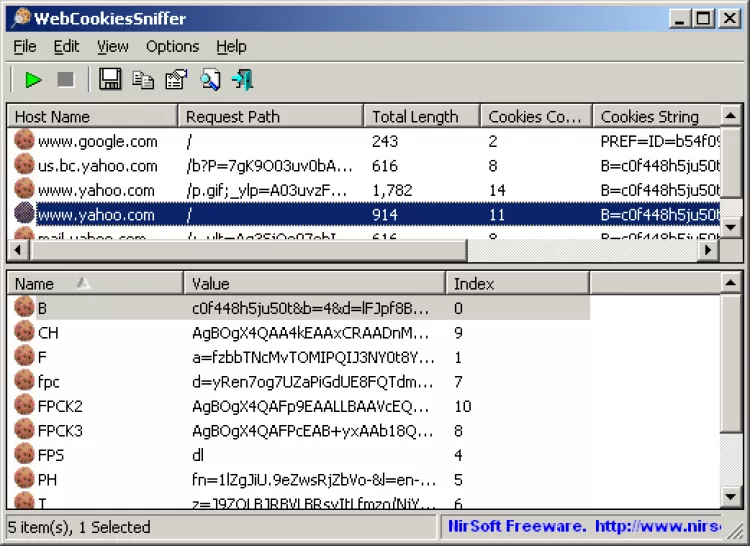Screen dimensions: 750x546
Task: Open the Options menu
Action: 172,46
